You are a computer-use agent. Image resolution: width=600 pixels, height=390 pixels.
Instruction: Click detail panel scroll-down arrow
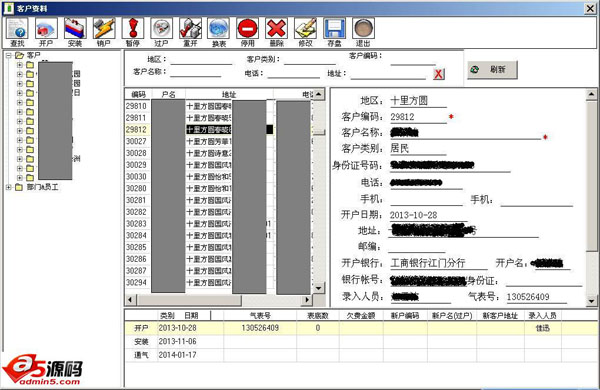[x=591, y=301]
